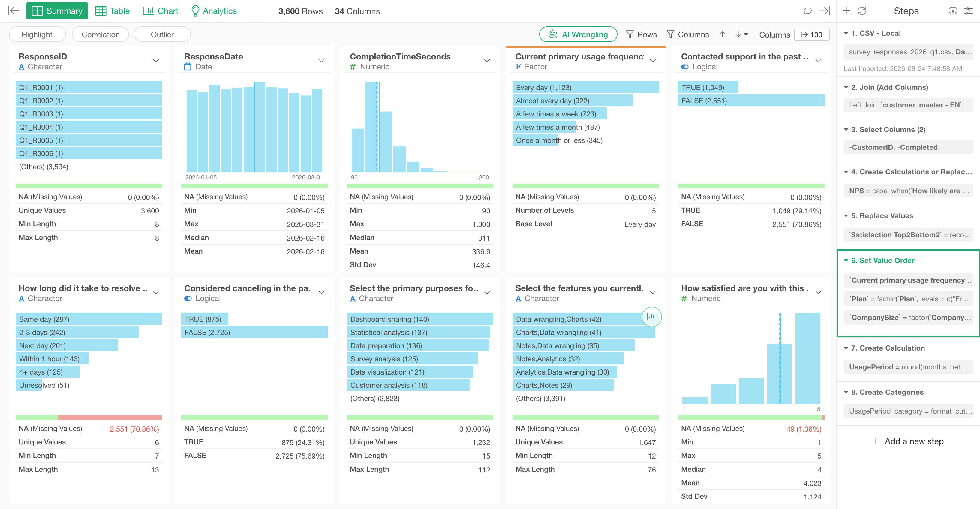Click the AI Wrangling robot icon

click(x=553, y=34)
